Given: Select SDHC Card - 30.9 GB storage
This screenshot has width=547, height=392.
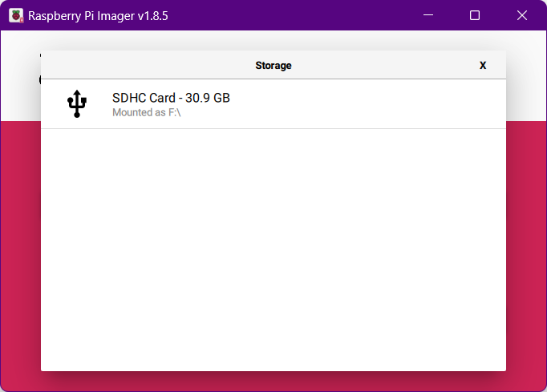Looking at the screenshot, I should pos(273,104).
